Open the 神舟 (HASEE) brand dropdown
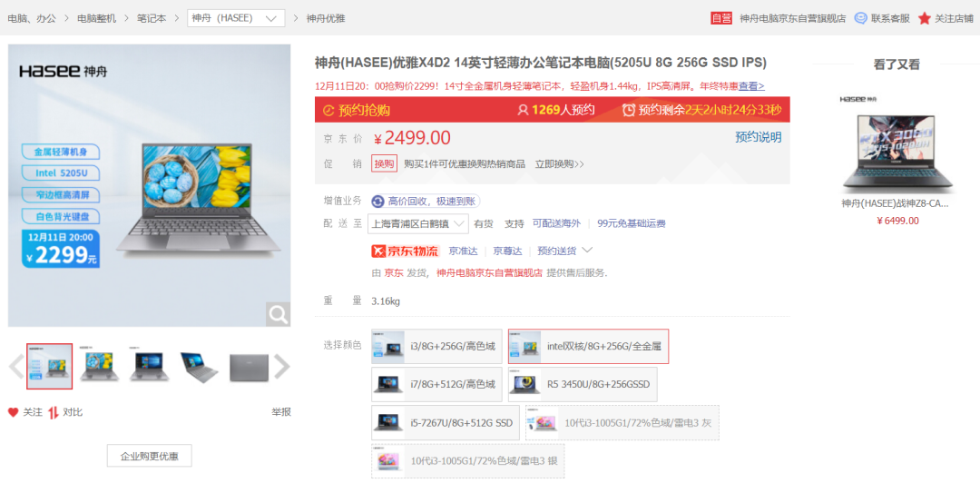The height and width of the screenshot is (483, 980). click(235, 18)
